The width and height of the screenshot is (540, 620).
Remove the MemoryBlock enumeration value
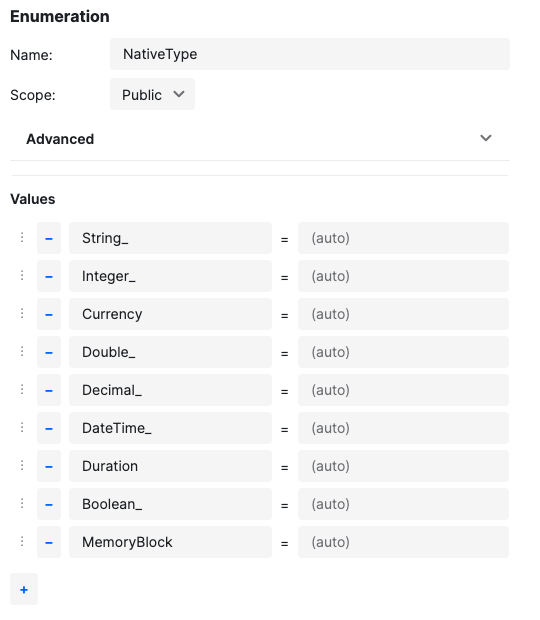[x=49, y=542]
